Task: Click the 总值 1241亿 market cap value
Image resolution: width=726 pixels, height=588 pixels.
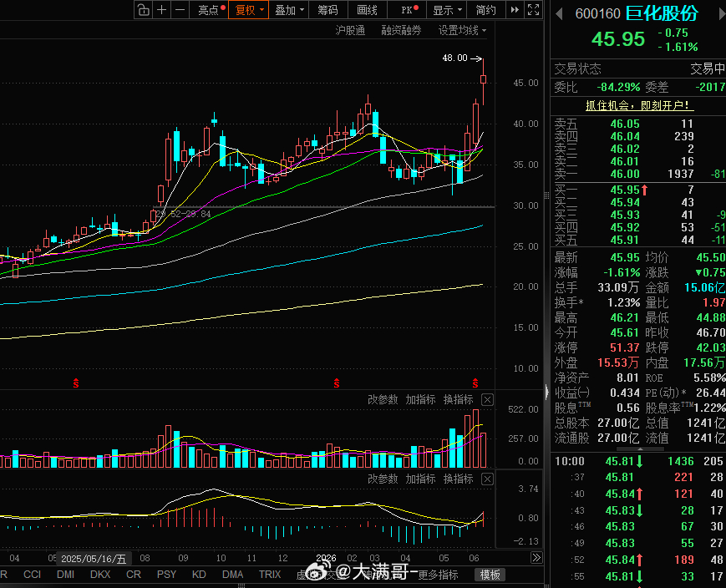Action: 706,423
